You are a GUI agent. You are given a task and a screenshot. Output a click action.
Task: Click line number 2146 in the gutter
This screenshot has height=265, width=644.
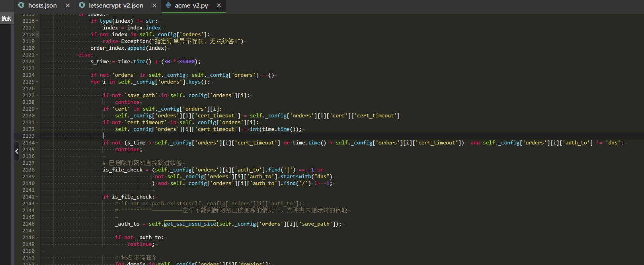point(28,224)
